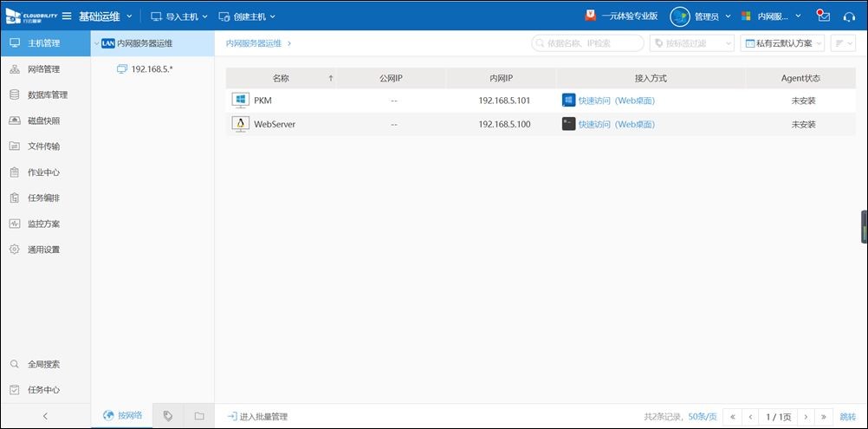Collapse the left sidebar with the arrow
Screen dimensions: 868x429
click(45, 416)
